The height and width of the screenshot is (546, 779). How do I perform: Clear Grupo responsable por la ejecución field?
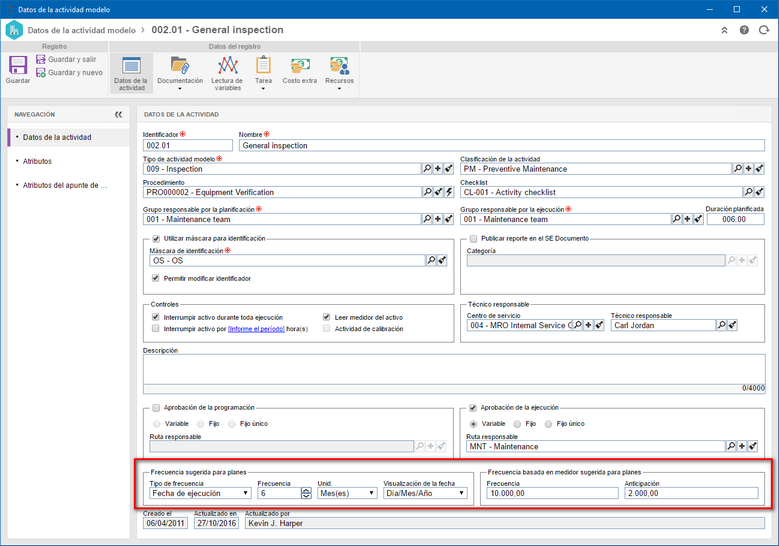point(698,219)
